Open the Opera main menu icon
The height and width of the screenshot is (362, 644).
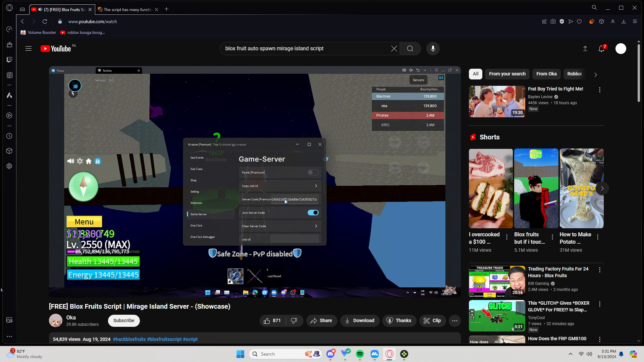click(x=9, y=8)
